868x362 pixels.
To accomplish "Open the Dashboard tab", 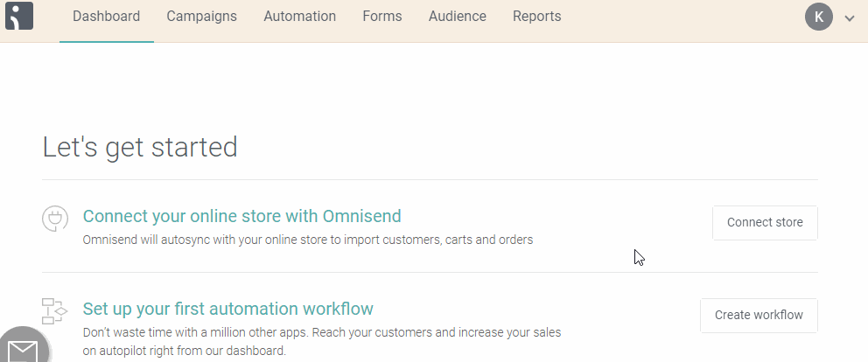I will 106,17.
